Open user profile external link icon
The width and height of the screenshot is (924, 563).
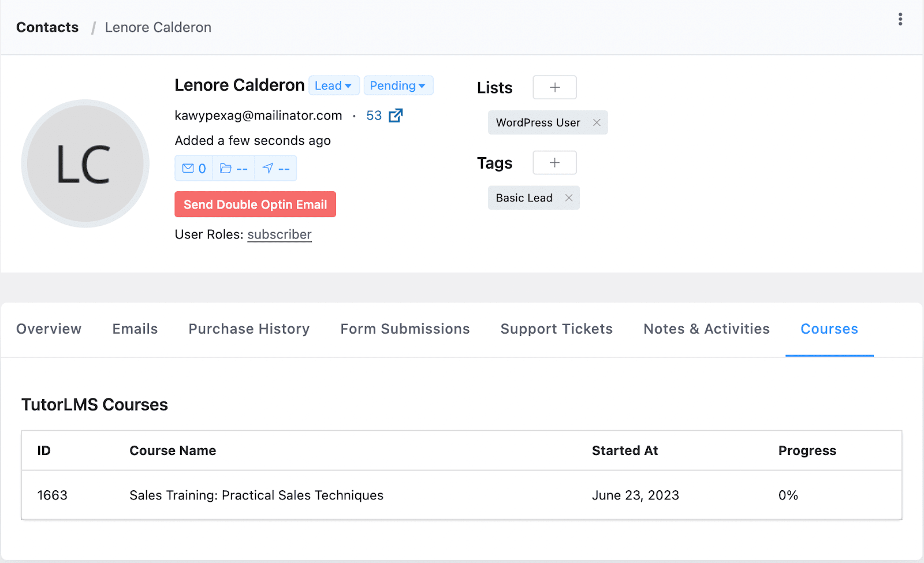coord(396,115)
